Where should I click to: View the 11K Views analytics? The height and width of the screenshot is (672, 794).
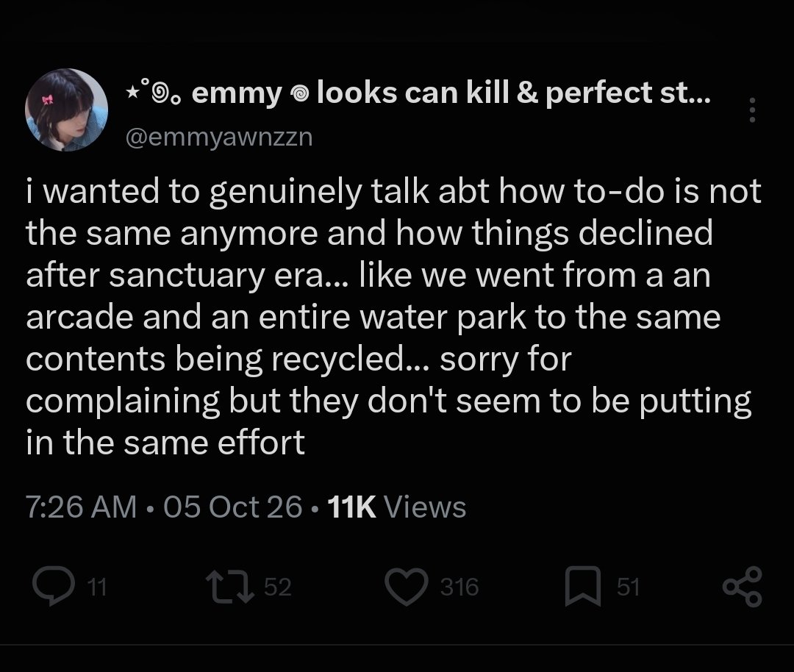397,507
